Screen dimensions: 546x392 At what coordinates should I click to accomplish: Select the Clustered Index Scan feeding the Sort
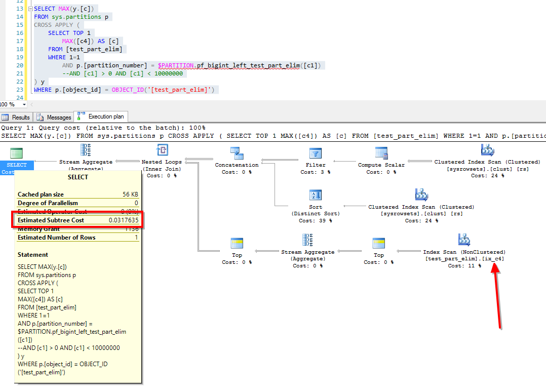tap(421, 194)
